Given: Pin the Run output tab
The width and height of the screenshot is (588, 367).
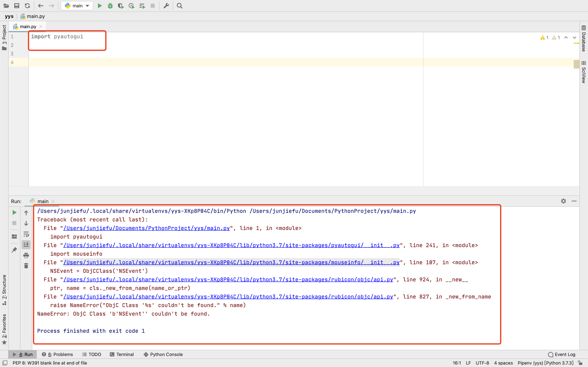Looking at the screenshot, I should [x=14, y=250].
